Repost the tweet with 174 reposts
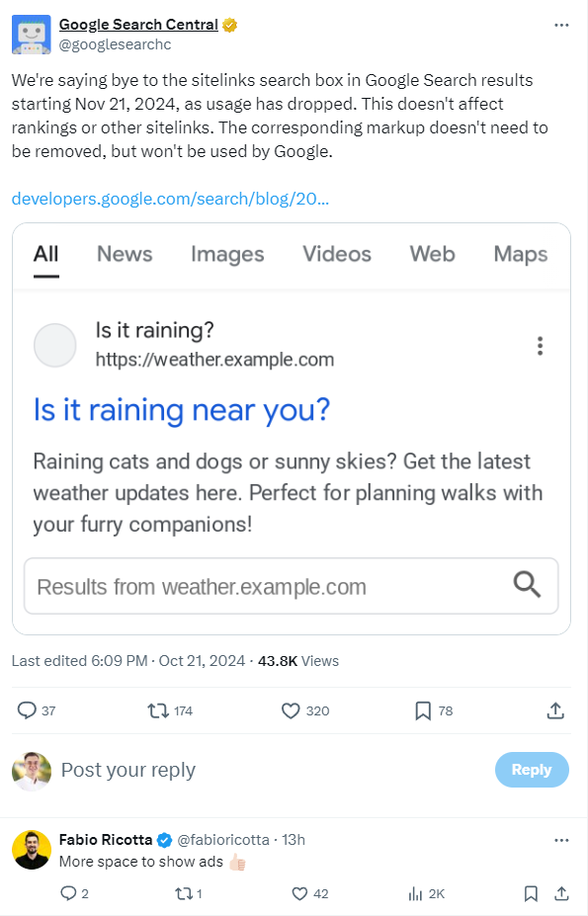This screenshot has height=916, width=588. coord(158,710)
